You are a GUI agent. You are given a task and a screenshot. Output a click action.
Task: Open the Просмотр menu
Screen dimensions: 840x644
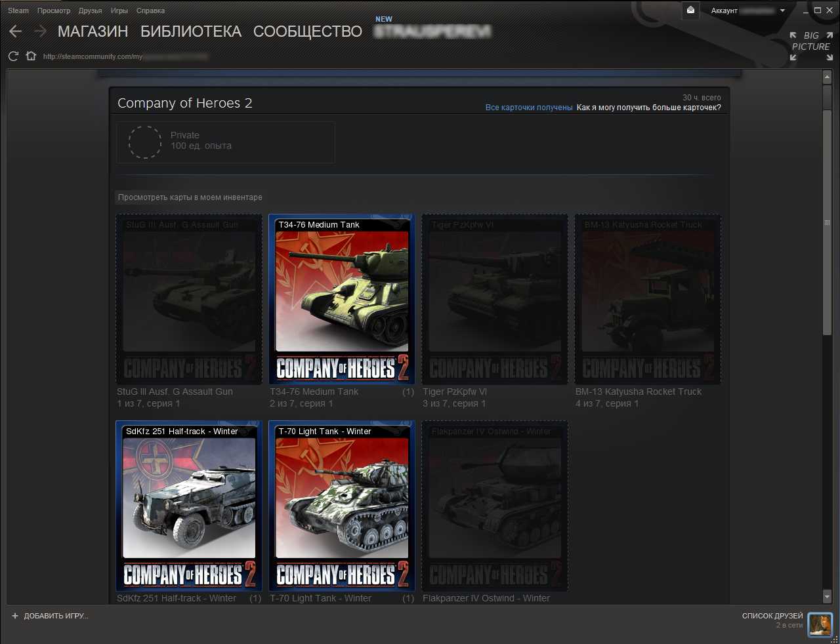point(54,10)
